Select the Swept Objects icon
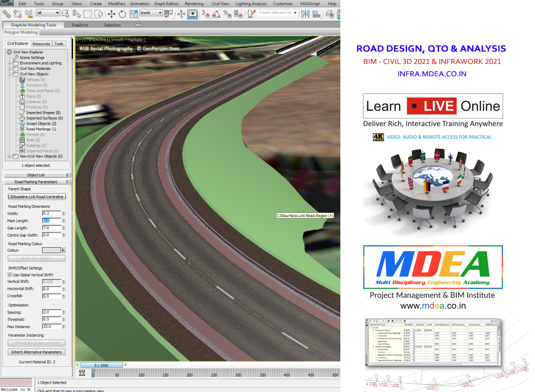This screenshot has width=535, height=392. (22, 123)
